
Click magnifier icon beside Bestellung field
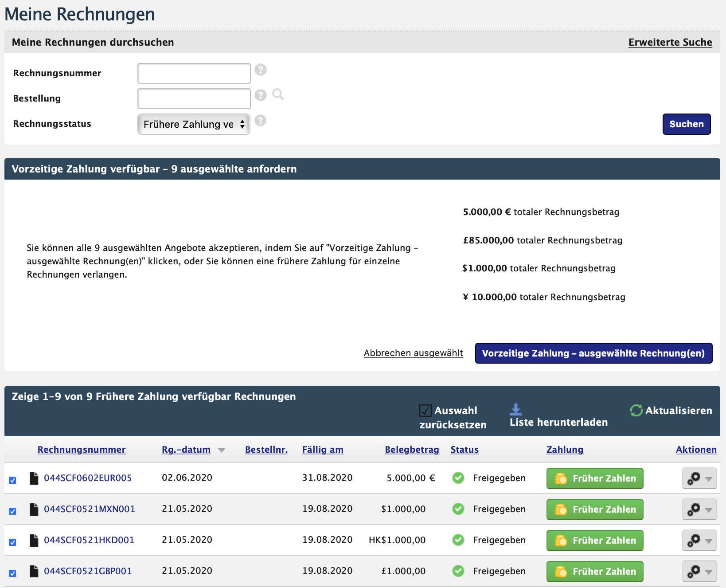pos(278,94)
